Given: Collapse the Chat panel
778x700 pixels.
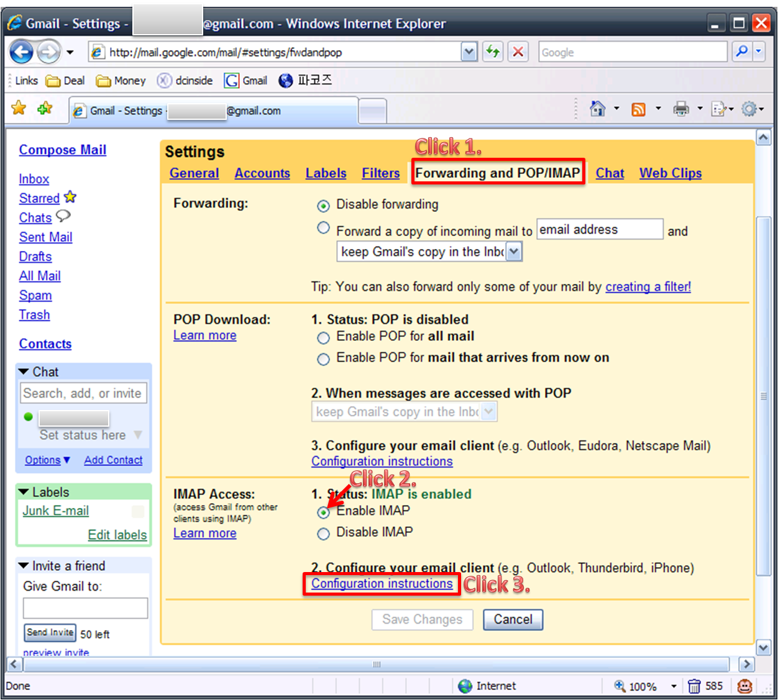Looking at the screenshot, I should click(x=24, y=371).
